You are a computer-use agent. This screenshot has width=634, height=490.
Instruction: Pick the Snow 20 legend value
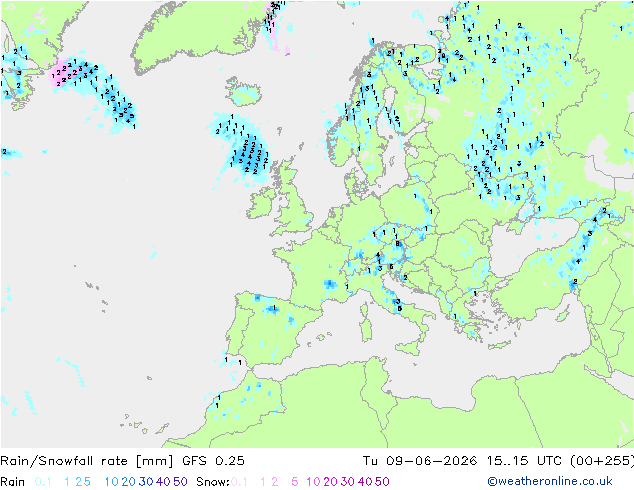pyautogui.click(x=330, y=482)
